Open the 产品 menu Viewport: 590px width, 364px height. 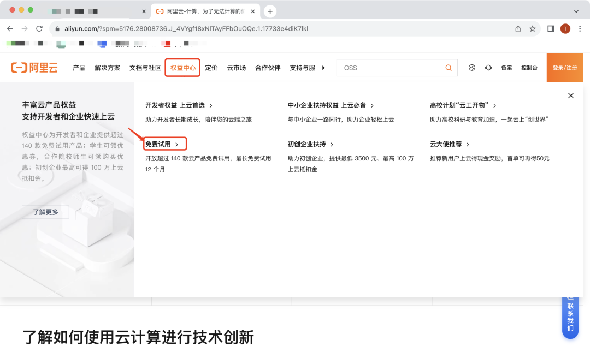tap(80, 68)
